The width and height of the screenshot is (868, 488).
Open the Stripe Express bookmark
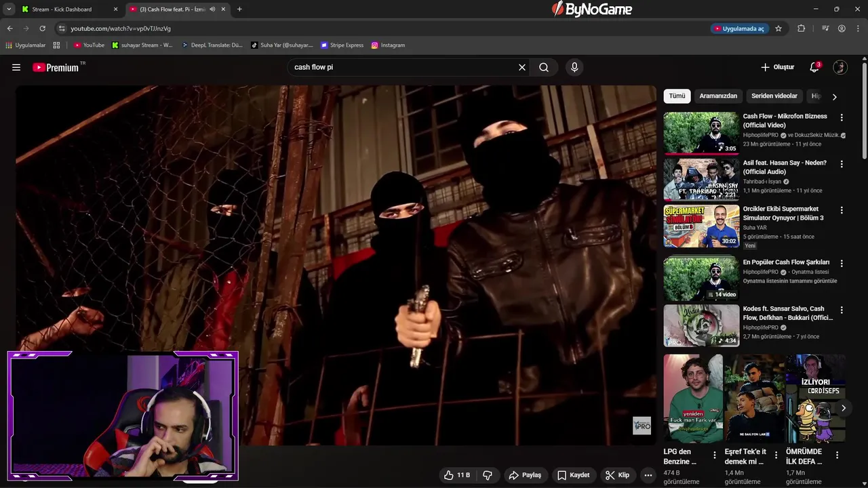click(342, 45)
